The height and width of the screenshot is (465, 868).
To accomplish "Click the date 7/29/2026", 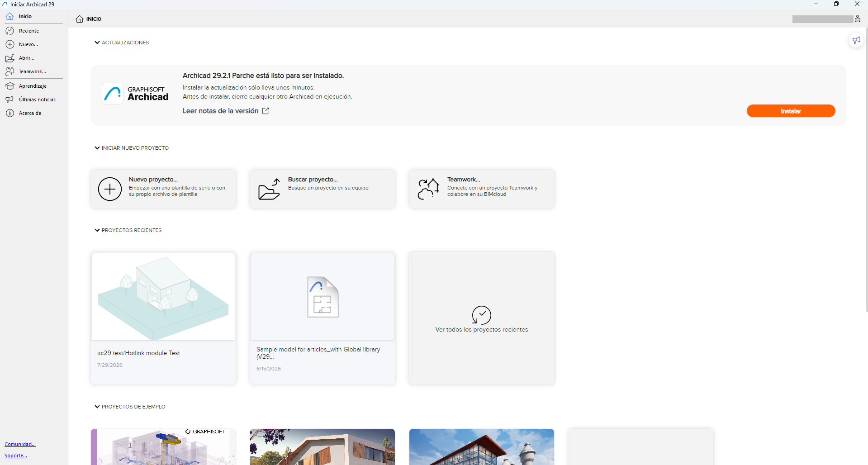I will 110,365.
